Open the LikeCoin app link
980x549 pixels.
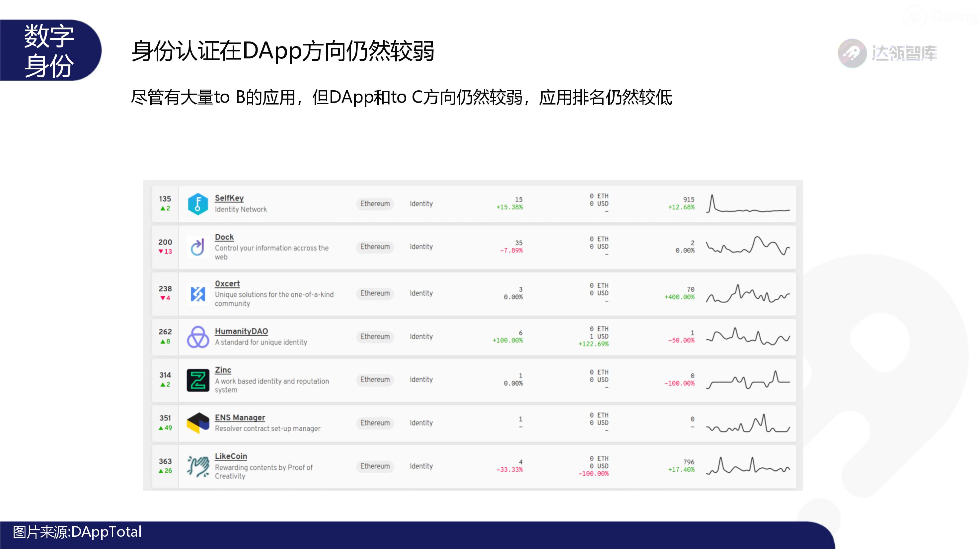coord(231,456)
